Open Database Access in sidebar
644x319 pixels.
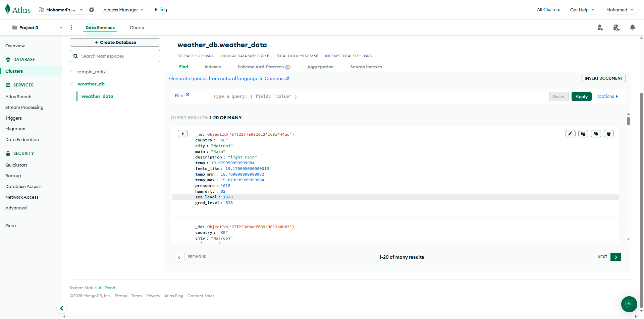click(x=23, y=186)
